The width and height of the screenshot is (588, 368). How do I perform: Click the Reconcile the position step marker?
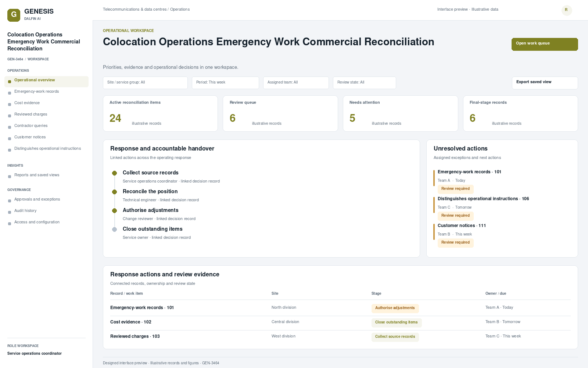click(114, 192)
